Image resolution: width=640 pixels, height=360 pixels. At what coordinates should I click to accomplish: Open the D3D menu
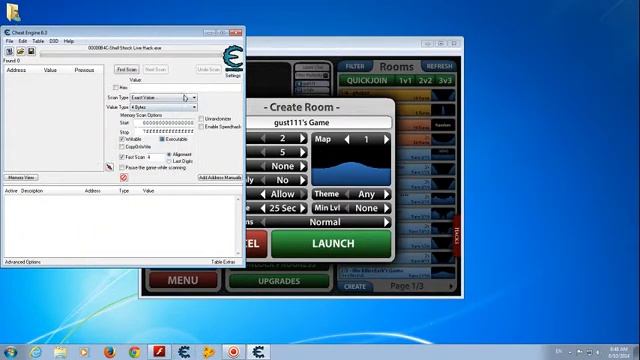pos(54,41)
